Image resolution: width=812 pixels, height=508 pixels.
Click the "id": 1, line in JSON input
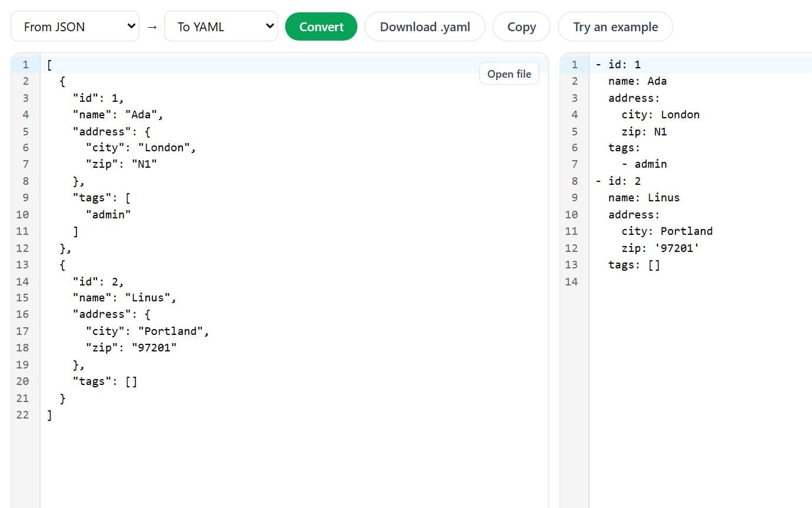[98, 98]
